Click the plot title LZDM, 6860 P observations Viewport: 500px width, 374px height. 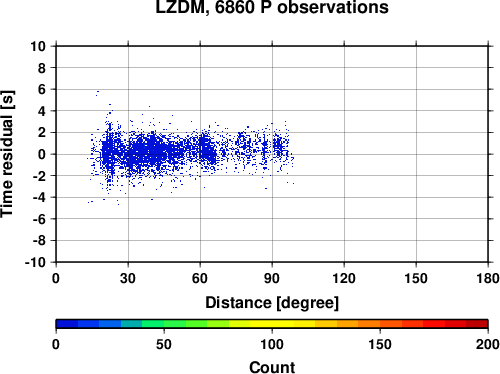(272, 7)
